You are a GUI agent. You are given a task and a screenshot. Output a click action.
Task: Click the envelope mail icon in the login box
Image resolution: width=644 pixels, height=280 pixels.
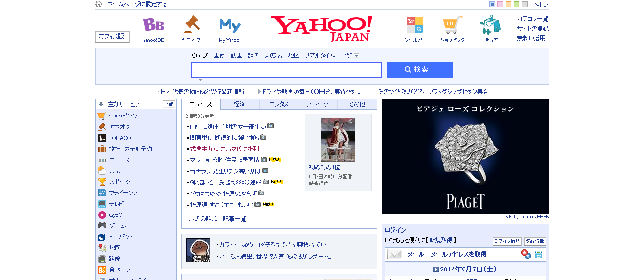[x=395, y=254]
